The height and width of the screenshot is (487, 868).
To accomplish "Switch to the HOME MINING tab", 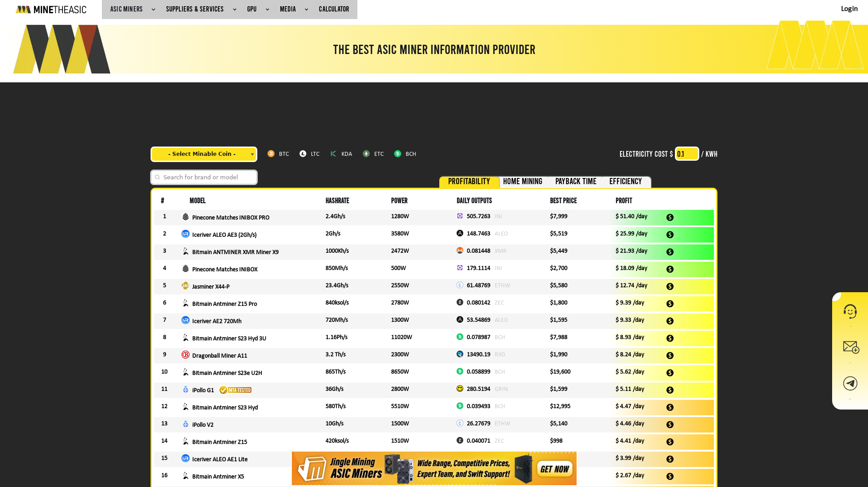I will pyautogui.click(x=523, y=182).
